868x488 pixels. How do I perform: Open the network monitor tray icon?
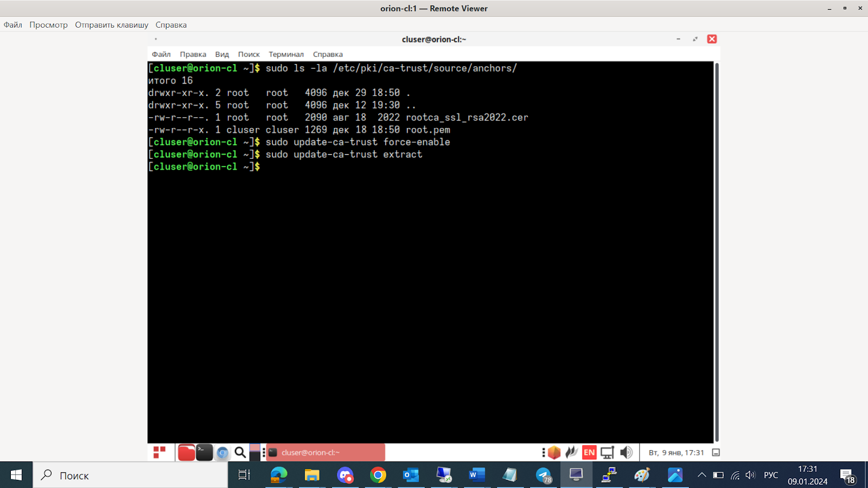[x=607, y=452]
